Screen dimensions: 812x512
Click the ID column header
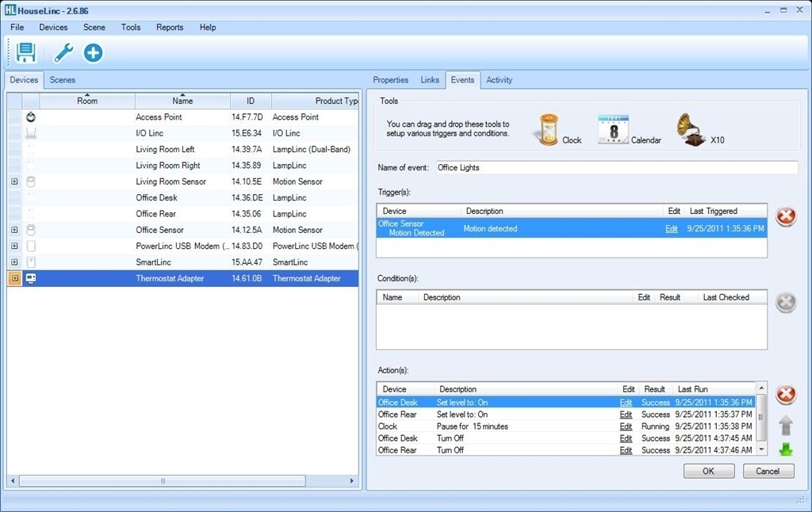[x=251, y=101]
